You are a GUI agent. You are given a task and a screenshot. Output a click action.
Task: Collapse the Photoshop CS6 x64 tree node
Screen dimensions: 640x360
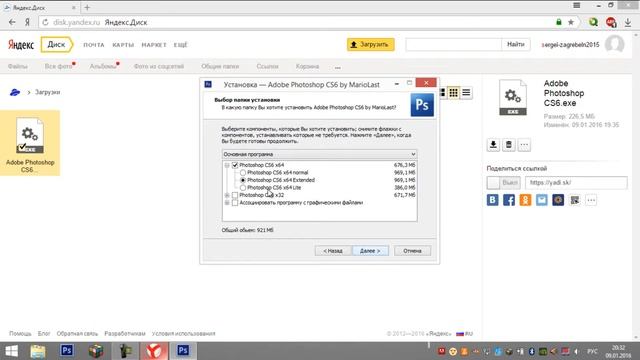coord(227,165)
